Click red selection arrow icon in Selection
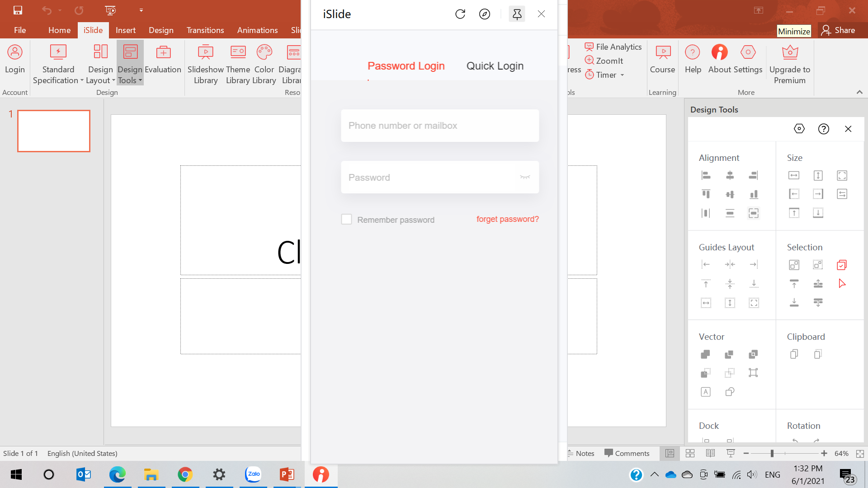 click(842, 283)
